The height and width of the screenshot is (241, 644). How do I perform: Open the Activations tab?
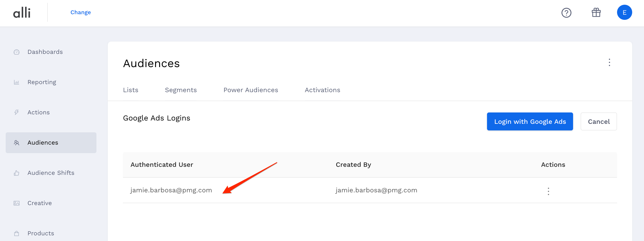(x=322, y=90)
